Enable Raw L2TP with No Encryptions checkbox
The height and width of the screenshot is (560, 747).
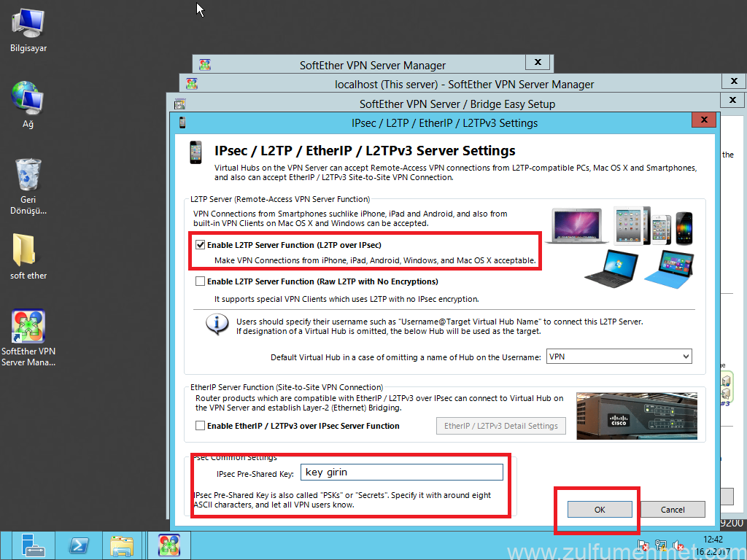(200, 281)
